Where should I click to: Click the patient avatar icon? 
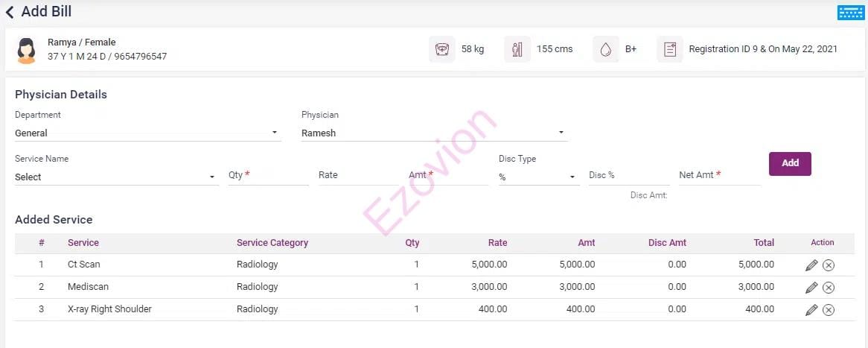[x=27, y=50]
